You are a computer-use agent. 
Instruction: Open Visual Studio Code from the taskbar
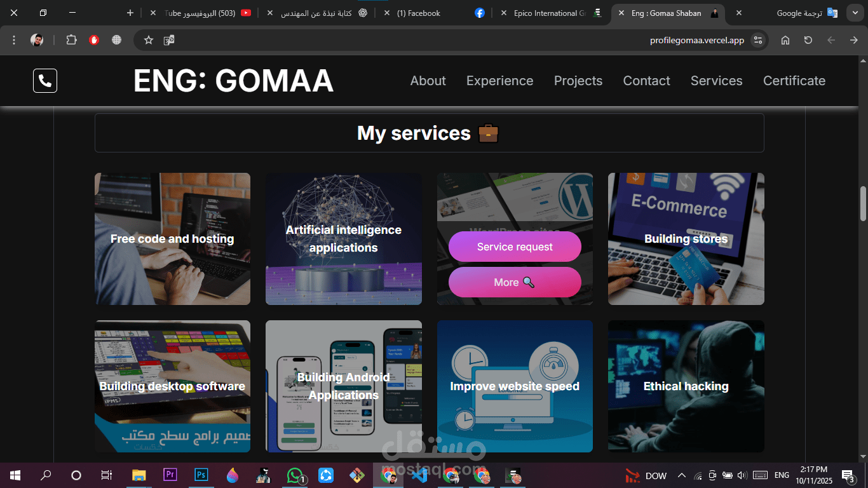click(419, 475)
